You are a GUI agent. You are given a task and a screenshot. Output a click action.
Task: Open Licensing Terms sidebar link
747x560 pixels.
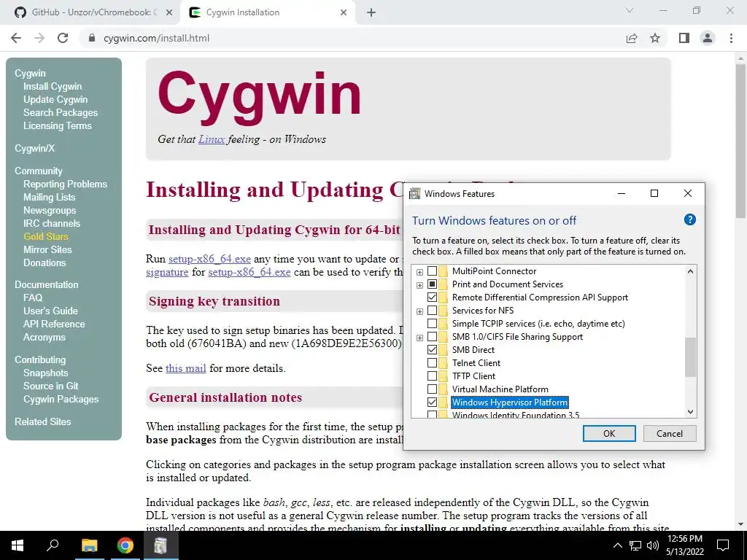[x=58, y=125]
